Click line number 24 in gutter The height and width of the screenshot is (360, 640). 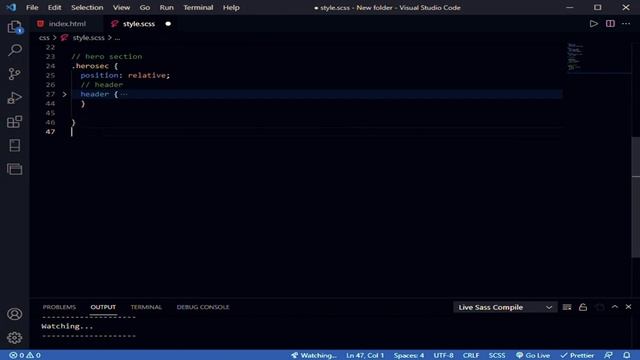(50, 66)
